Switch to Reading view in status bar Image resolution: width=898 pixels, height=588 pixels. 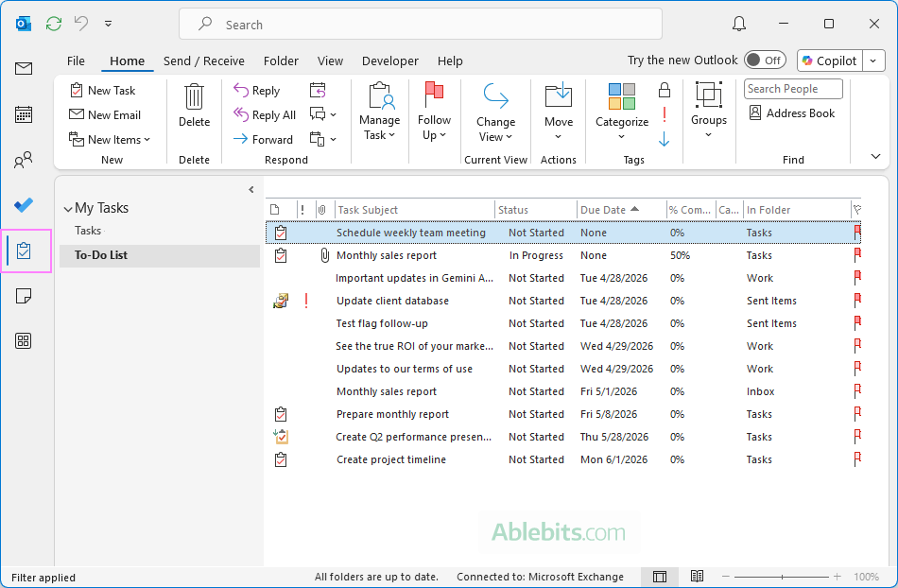(697, 577)
